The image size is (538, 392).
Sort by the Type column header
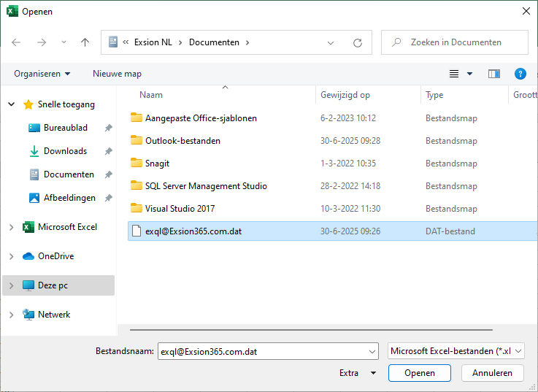tap(434, 95)
